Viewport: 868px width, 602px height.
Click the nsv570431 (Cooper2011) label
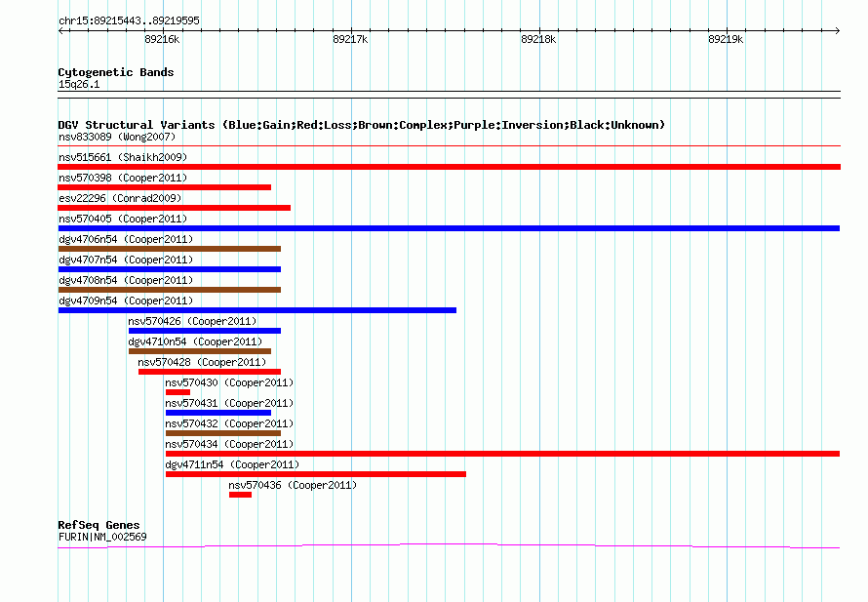tap(229, 403)
